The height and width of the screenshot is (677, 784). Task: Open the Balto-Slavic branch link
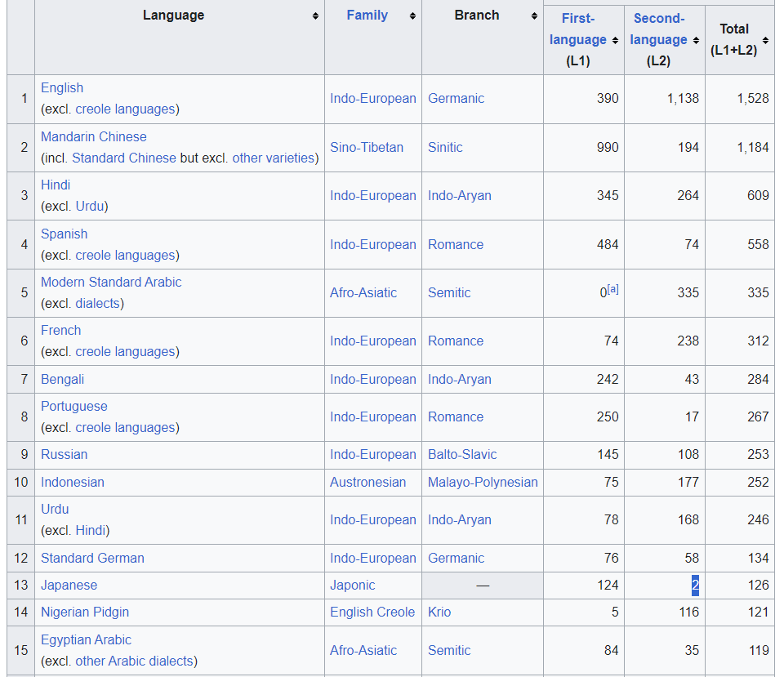[462, 455]
